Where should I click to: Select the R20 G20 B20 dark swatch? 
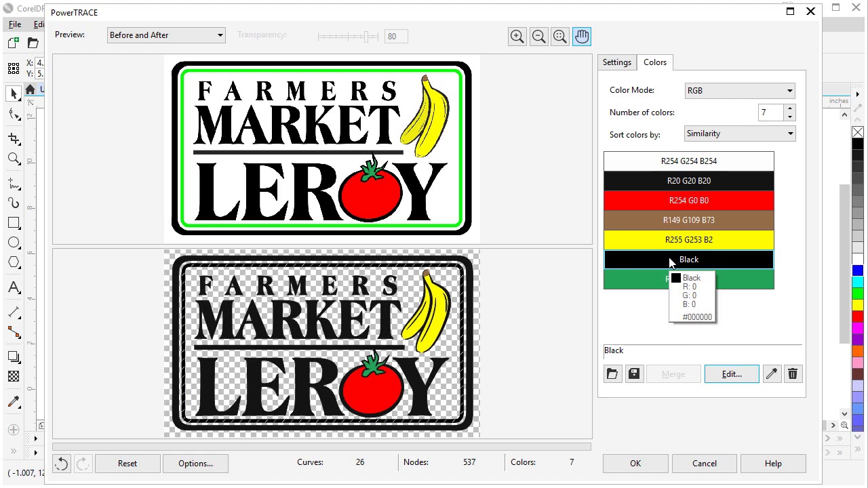click(689, 181)
